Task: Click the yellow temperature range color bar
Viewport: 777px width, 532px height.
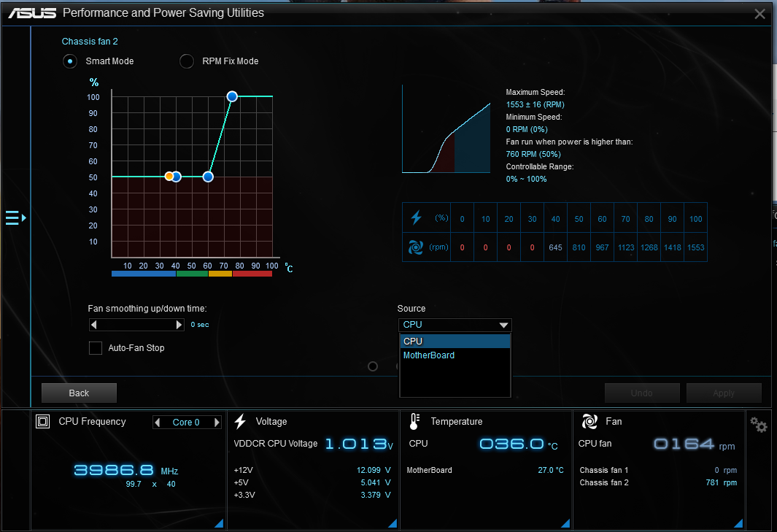Action: 220,274
